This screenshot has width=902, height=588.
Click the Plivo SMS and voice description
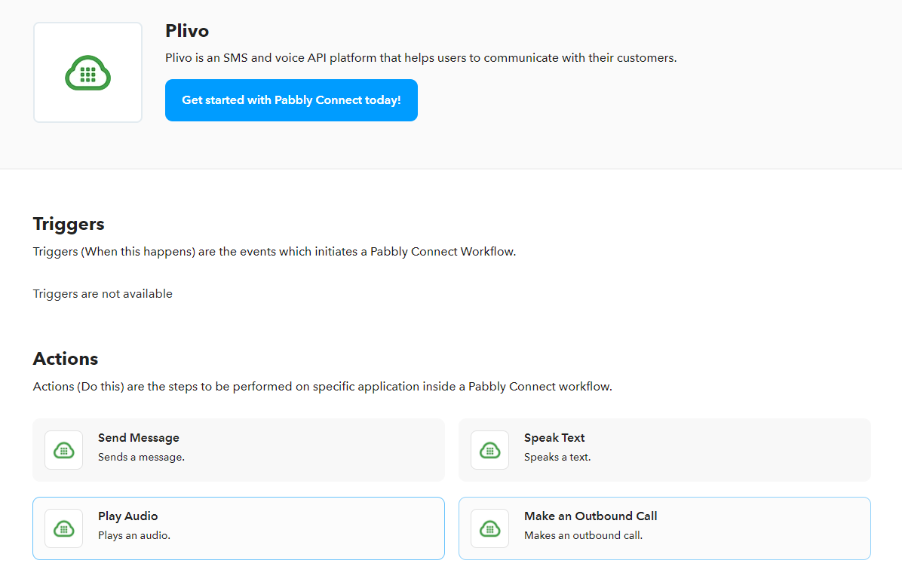(x=421, y=58)
